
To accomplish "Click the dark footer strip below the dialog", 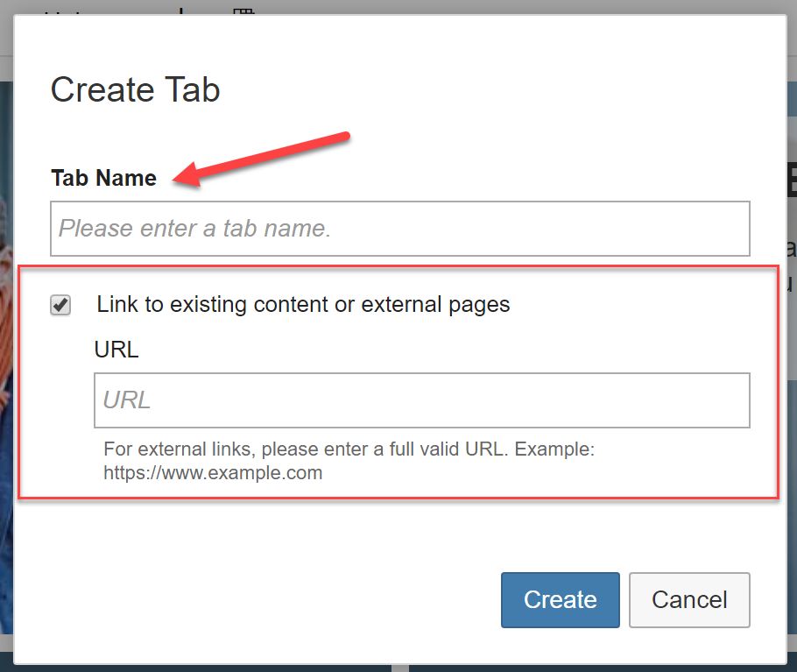I will [x=398, y=668].
